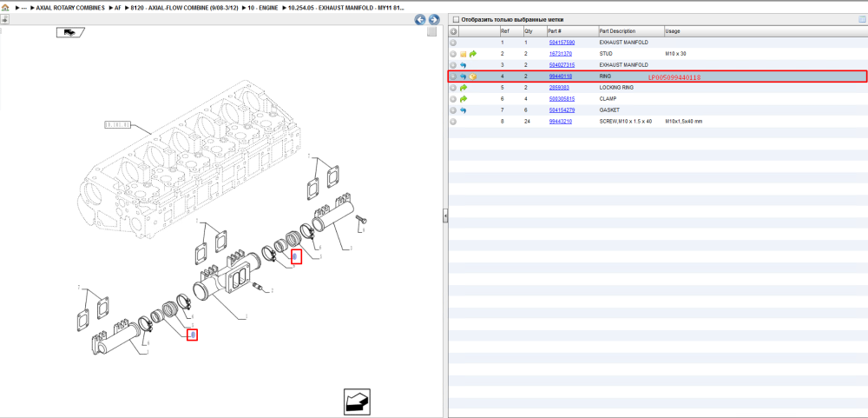Click the panel pin icon below the home icon
Viewport: 868px width, 418px height.
pos(3,19)
